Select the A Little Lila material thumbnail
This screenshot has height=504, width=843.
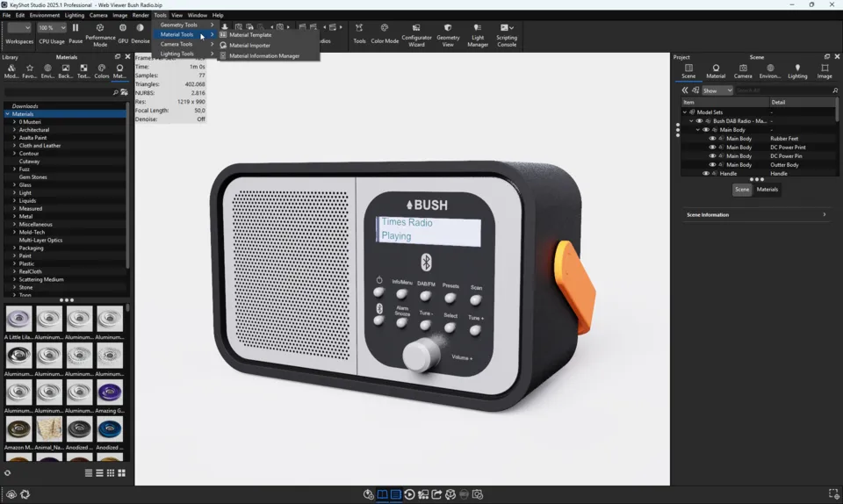[18, 319]
